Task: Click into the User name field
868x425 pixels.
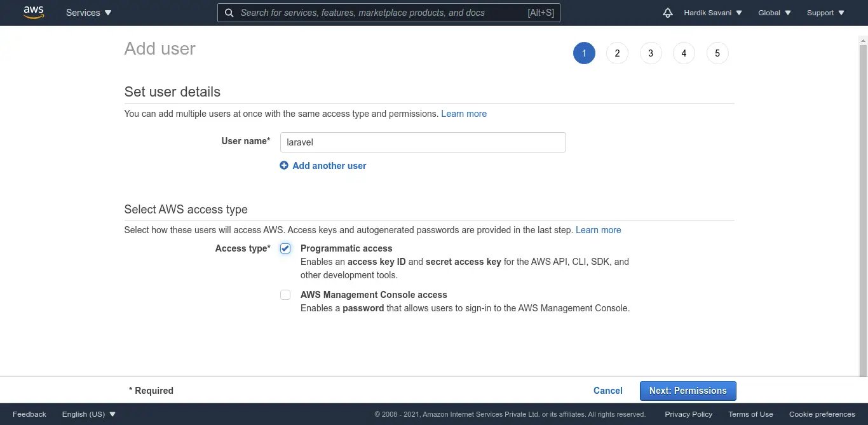Action: point(423,142)
